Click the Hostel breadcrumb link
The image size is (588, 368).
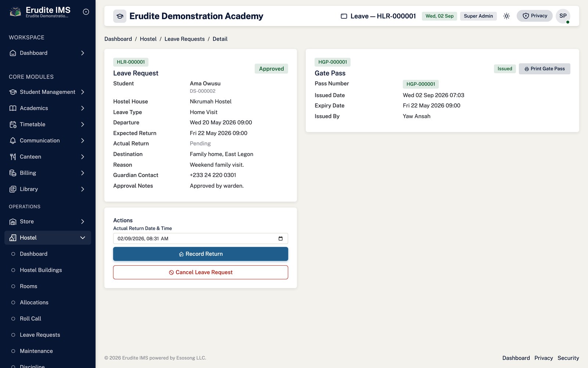tap(148, 39)
